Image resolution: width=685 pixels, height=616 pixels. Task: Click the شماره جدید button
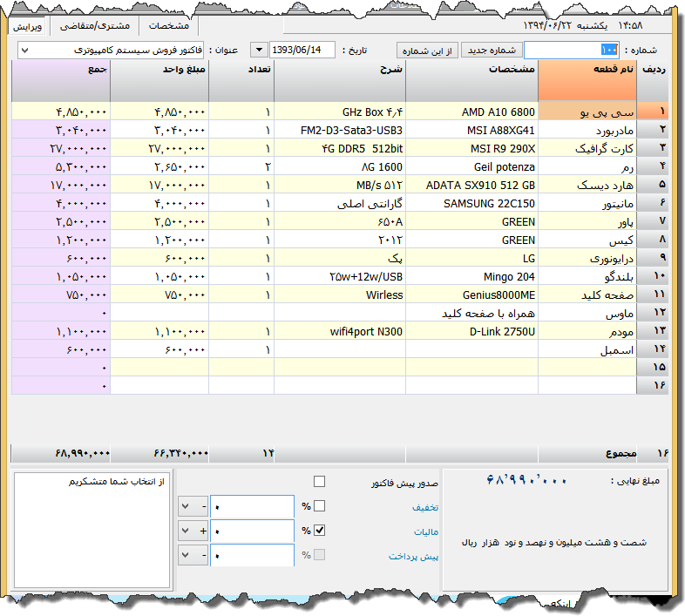[x=491, y=50]
